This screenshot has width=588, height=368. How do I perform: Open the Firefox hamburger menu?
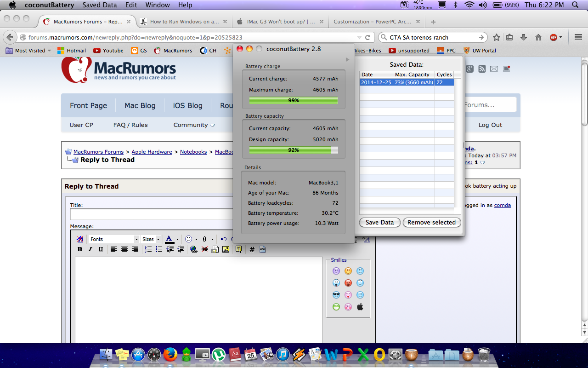click(x=578, y=38)
